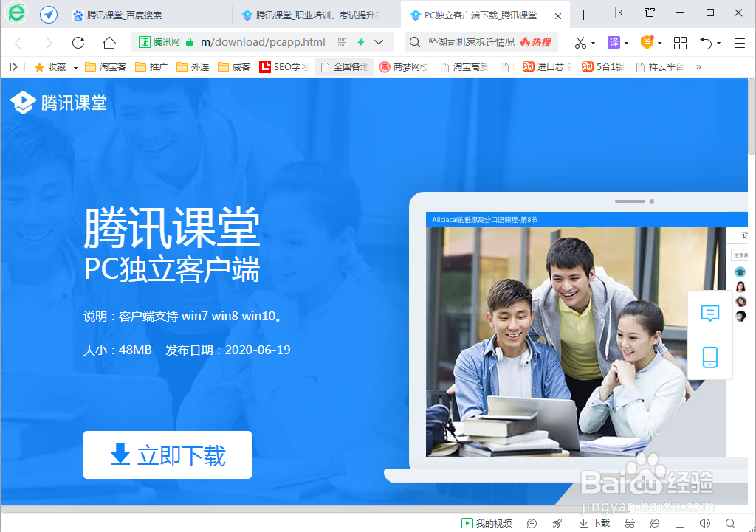Close the PC独立客户端下载 tab

(558, 16)
